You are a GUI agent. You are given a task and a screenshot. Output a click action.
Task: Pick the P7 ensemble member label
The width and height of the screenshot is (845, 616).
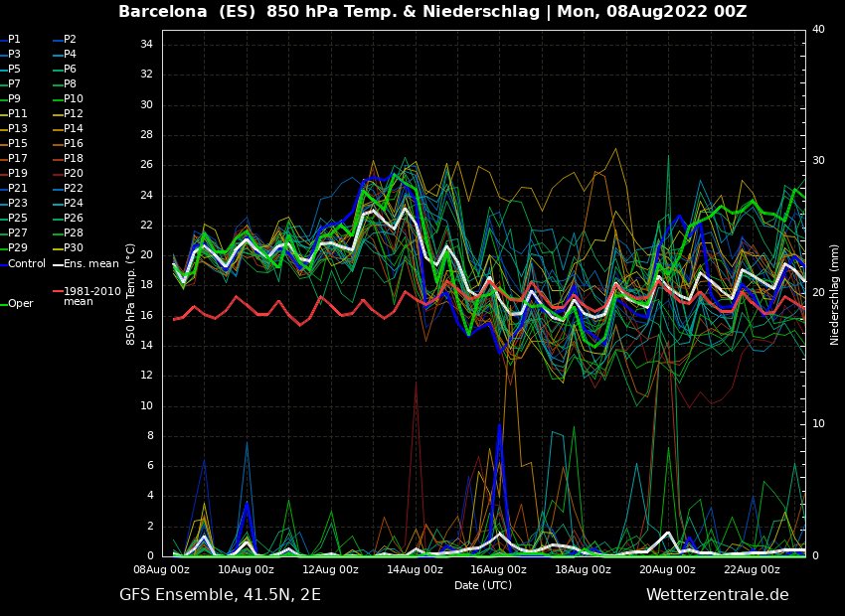tap(10, 84)
